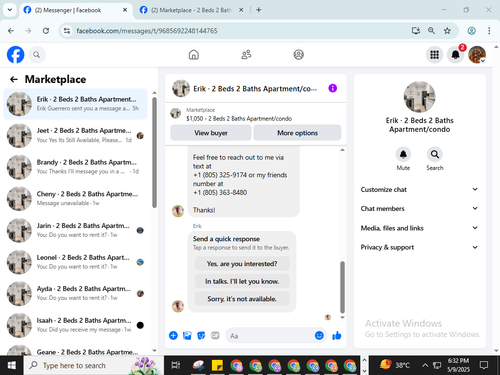Viewport: 500px width, 375px height.
Task: Click the back arrow beside Marketplace heading
Action: [14, 79]
